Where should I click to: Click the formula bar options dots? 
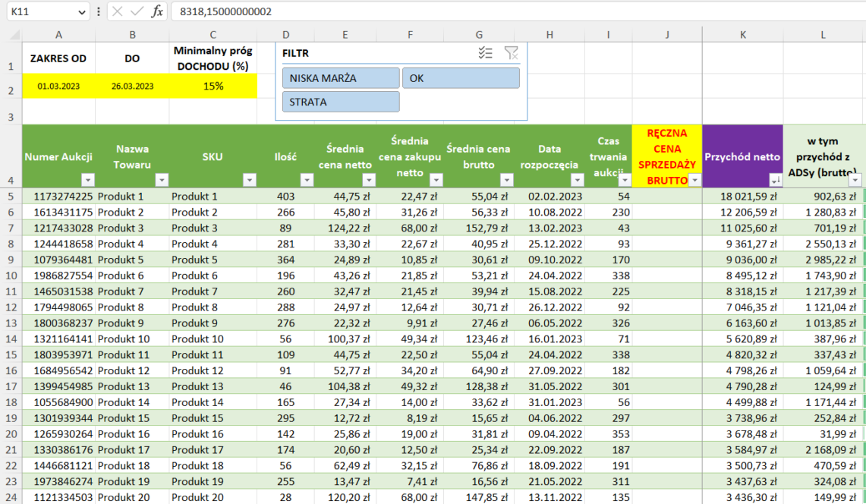click(x=99, y=11)
